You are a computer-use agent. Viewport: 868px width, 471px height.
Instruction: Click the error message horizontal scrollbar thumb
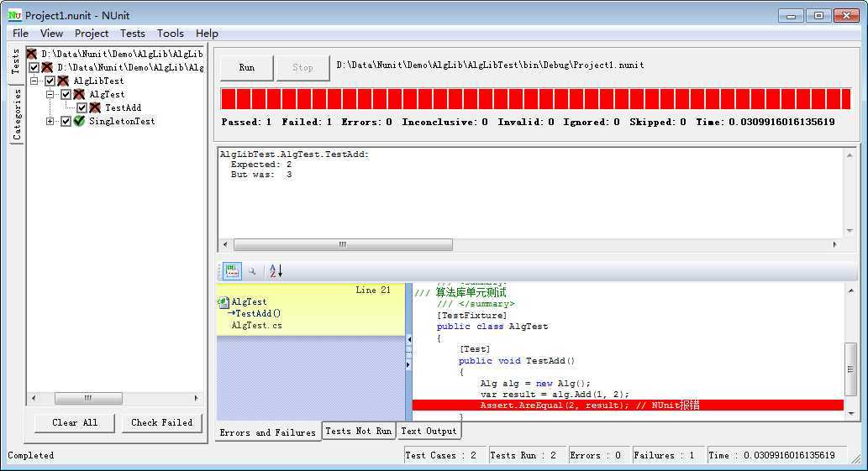point(343,244)
